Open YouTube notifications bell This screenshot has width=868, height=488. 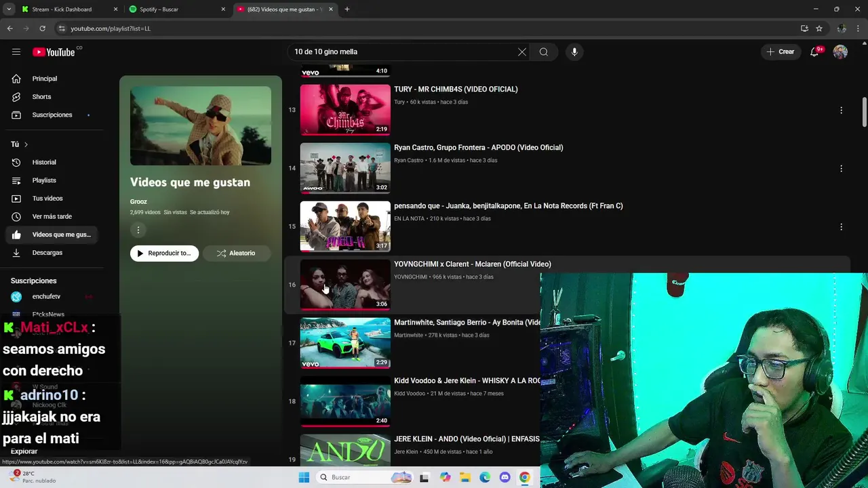[815, 52]
